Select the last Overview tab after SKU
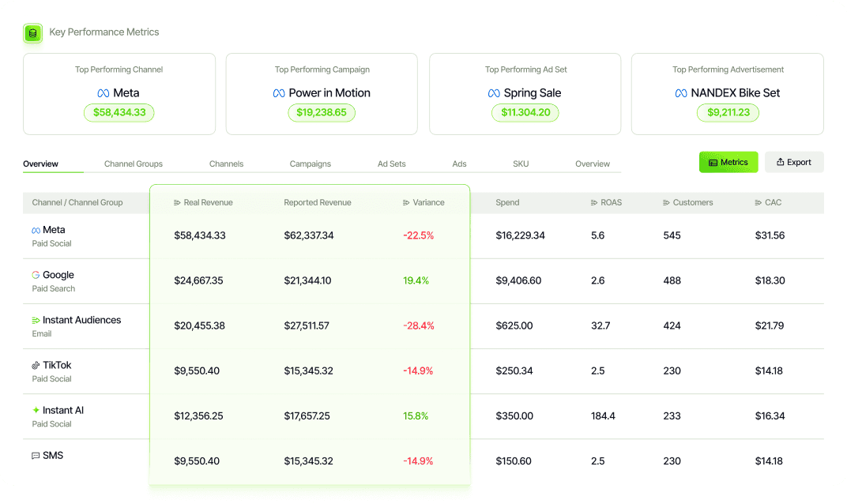The image size is (847, 504). (593, 164)
